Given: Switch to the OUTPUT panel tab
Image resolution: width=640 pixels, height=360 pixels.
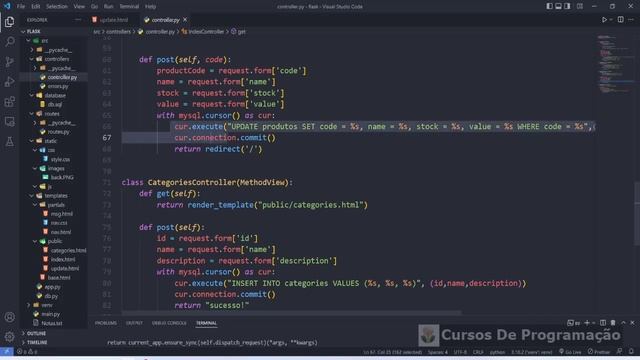Looking at the screenshot, I should tap(134, 323).
